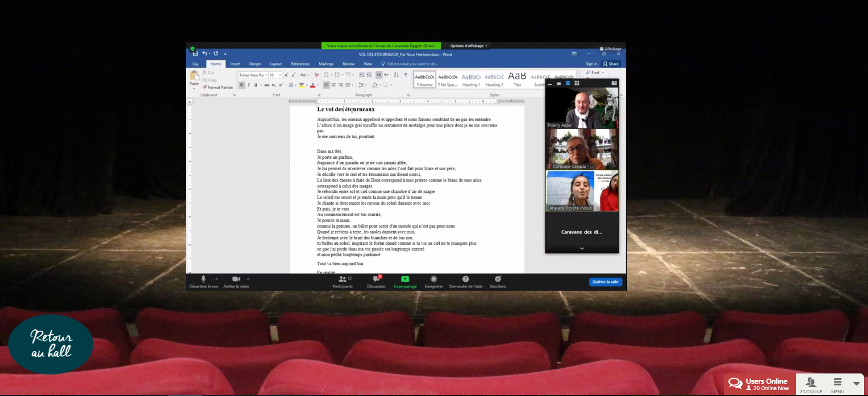Open the Times New Roman font dropdown

click(x=266, y=75)
